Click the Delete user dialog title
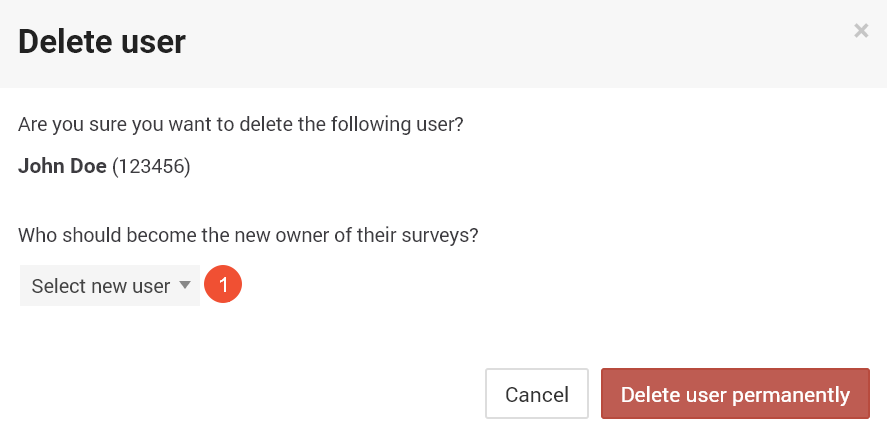The image size is (887, 435). pyautogui.click(x=102, y=42)
